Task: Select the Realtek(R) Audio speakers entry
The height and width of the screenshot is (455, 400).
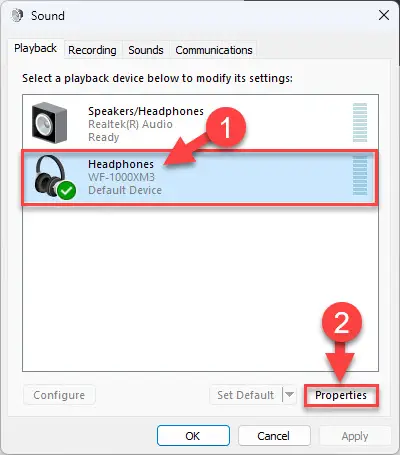Action: pyautogui.click(x=200, y=123)
